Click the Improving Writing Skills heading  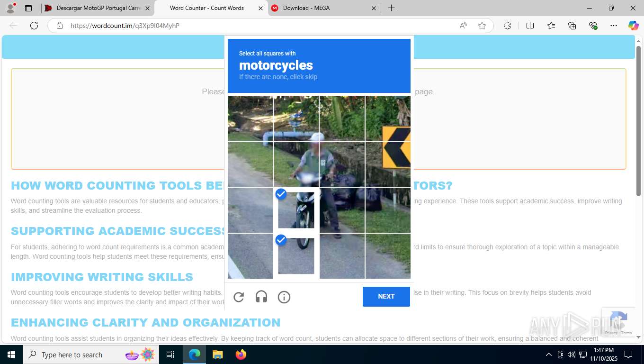(x=102, y=277)
